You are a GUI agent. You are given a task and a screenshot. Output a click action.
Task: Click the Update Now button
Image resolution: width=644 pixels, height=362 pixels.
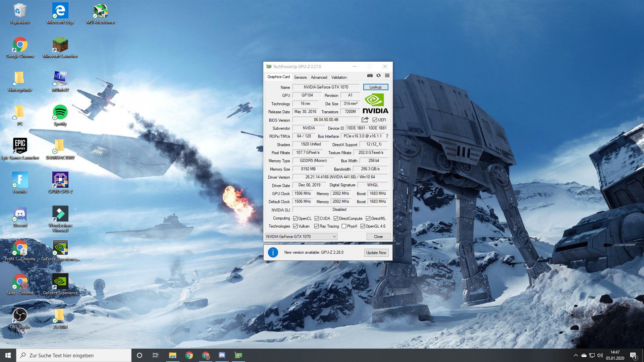(376, 253)
